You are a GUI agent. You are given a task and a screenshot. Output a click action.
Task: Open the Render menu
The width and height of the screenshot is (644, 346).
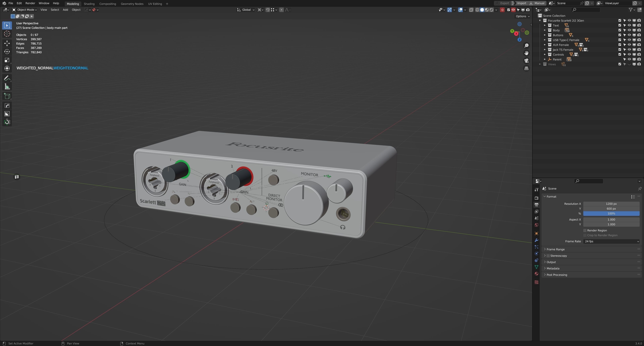[30, 3]
